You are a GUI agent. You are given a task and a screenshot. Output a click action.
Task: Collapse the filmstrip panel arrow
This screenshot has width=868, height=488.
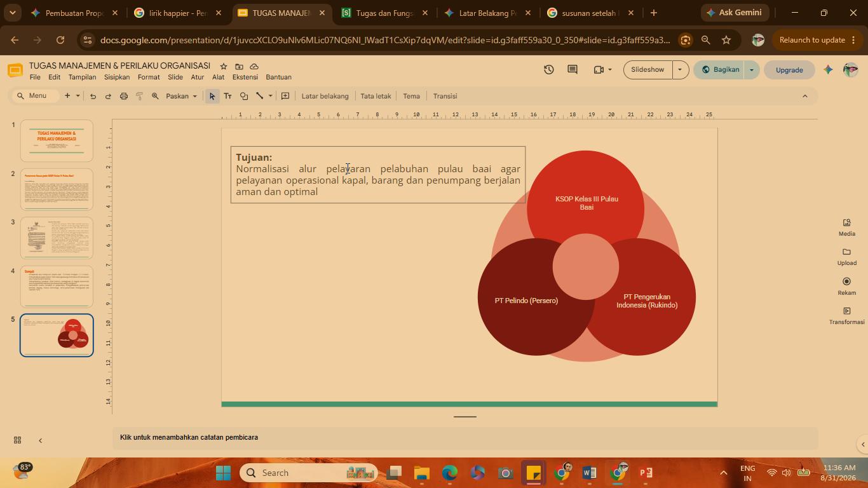[40, 440]
